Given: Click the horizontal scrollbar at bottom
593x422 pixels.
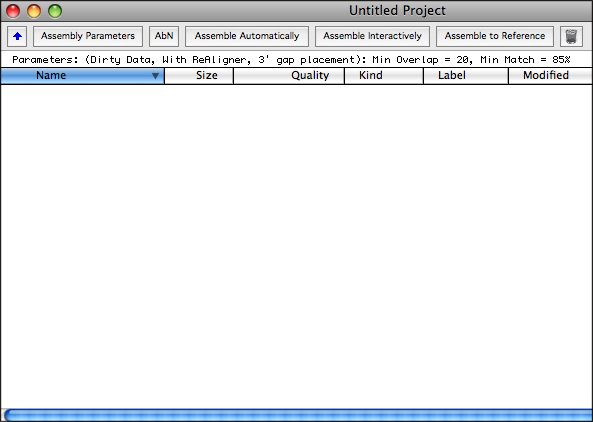Looking at the screenshot, I should 298,415.
